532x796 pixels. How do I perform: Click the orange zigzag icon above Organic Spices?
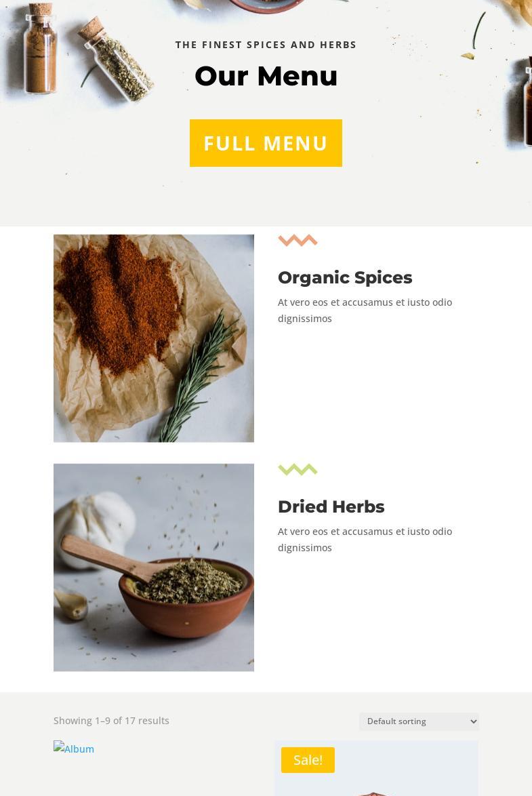[x=298, y=240]
